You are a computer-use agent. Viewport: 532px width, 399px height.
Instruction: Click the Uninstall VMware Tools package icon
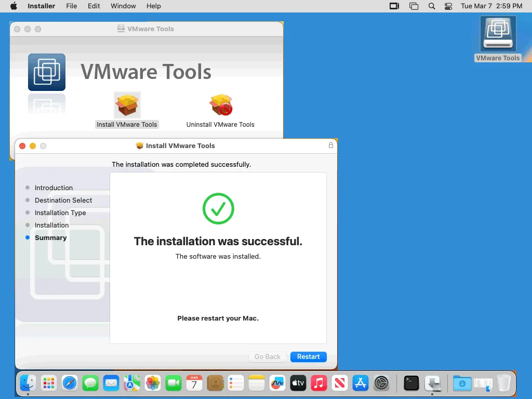coord(220,105)
